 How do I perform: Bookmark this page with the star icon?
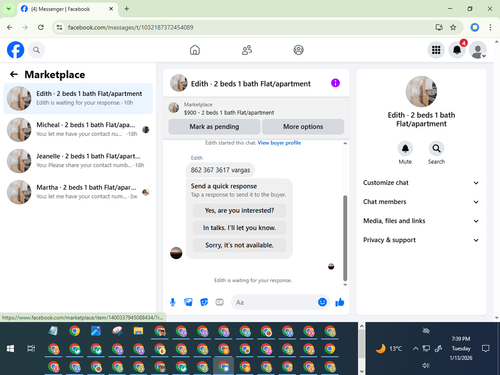453,27
